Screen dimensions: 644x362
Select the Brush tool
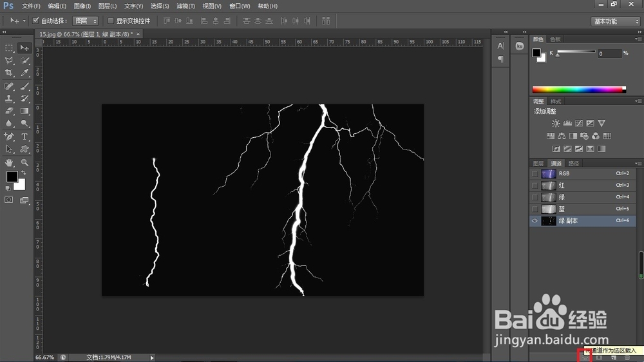point(24,86)
